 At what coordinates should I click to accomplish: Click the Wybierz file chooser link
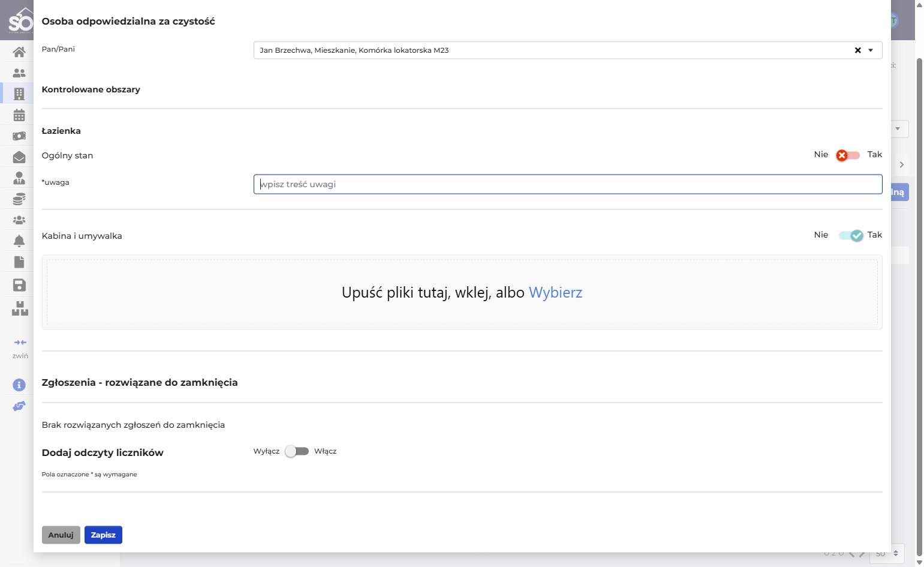point(555,293)
